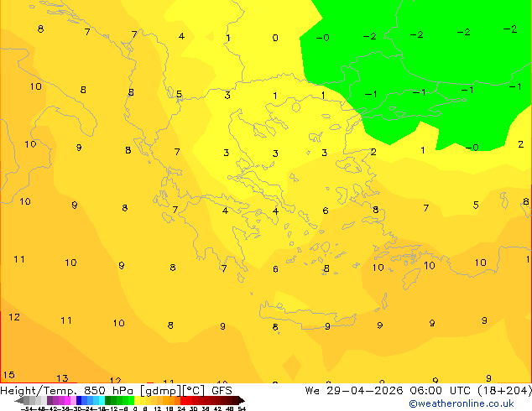
Task: Click the color scale's '18' tick label
Action: coord(169,408)
